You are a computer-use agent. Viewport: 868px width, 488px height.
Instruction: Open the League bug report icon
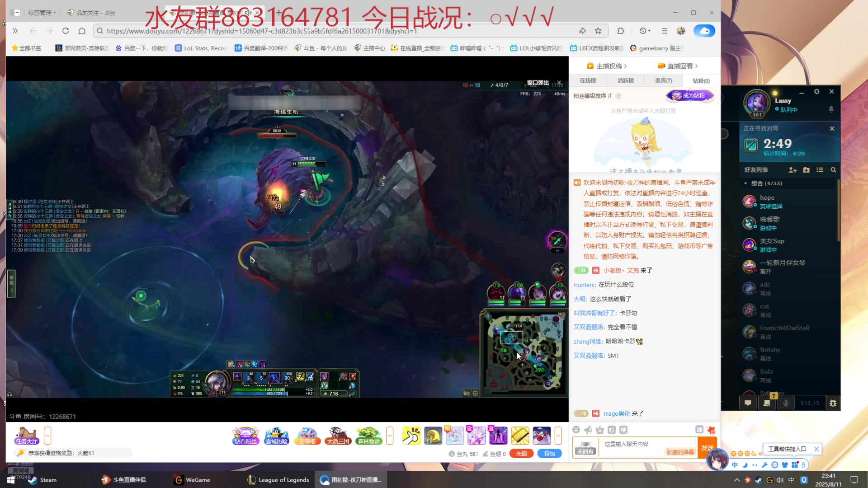[833, 403]
